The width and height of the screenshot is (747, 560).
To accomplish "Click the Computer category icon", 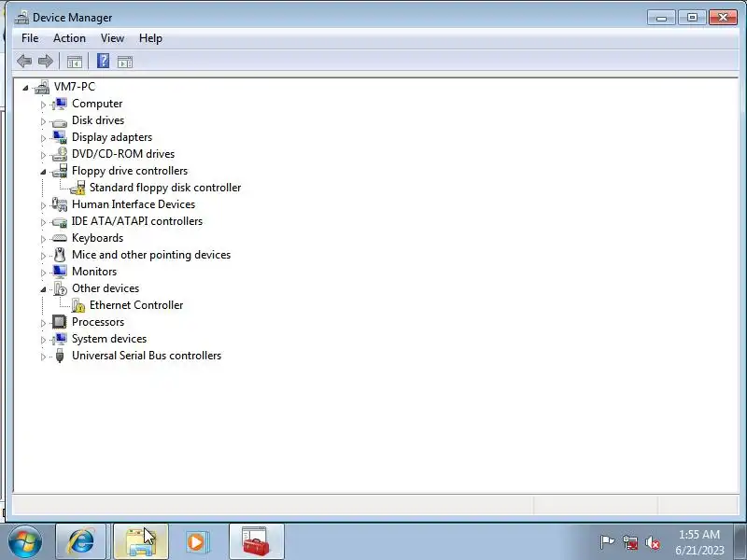I will point(60,104).
